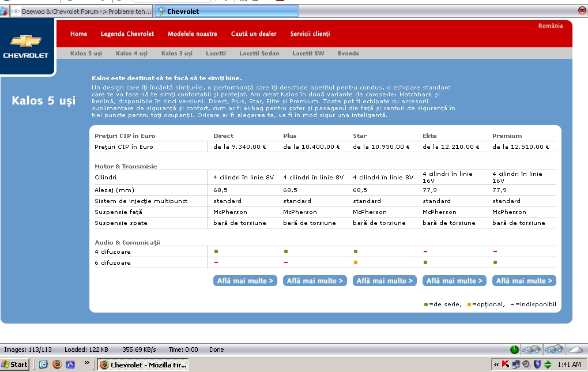Click Află mai multe under Direct

click(x=245, y=281)
